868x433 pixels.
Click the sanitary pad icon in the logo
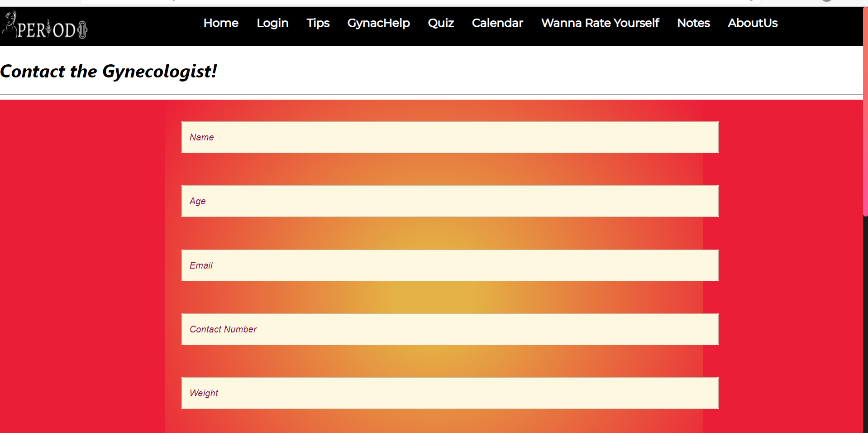[83, 30]
